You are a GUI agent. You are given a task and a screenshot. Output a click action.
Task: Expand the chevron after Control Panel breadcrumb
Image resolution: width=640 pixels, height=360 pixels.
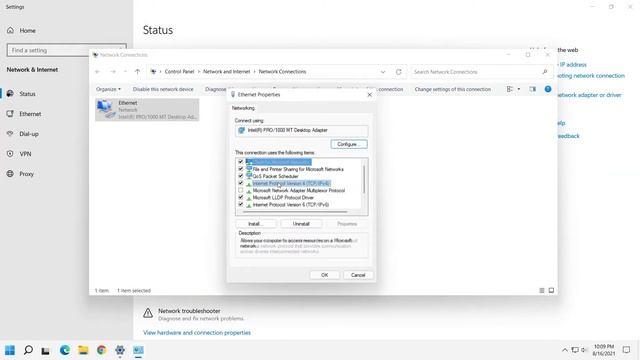199,72
